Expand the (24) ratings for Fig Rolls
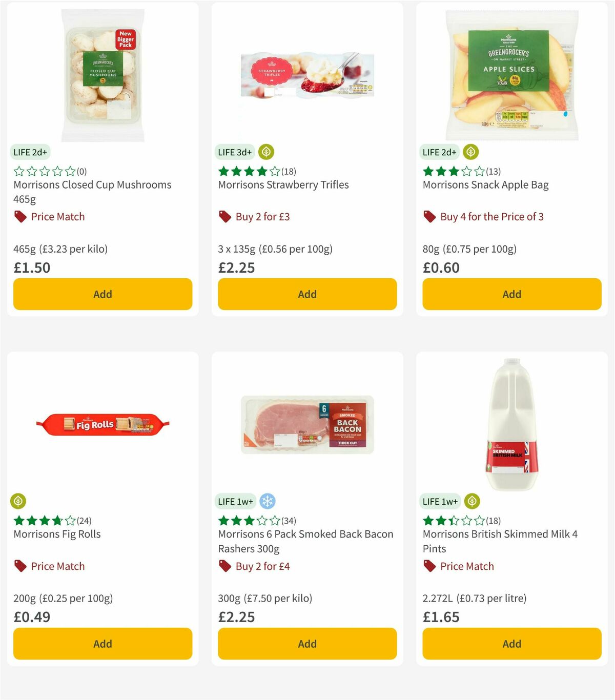The width and height of the screenshot is (615, 700). [84, 521]
